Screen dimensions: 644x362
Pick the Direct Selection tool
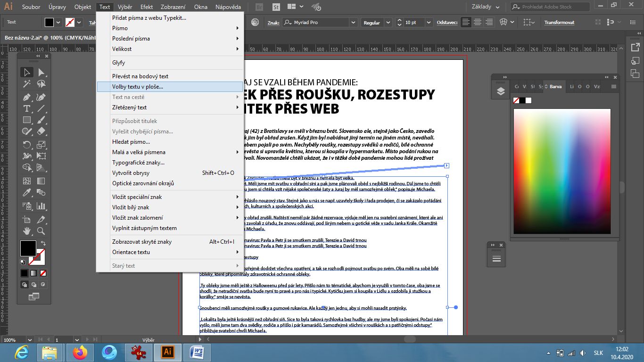(41, 72)
